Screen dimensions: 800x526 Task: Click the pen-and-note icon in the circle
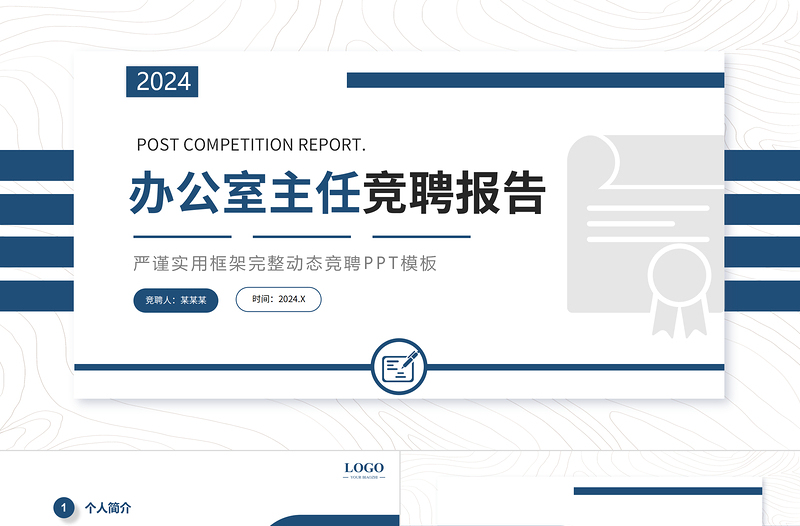coord(399,367)
